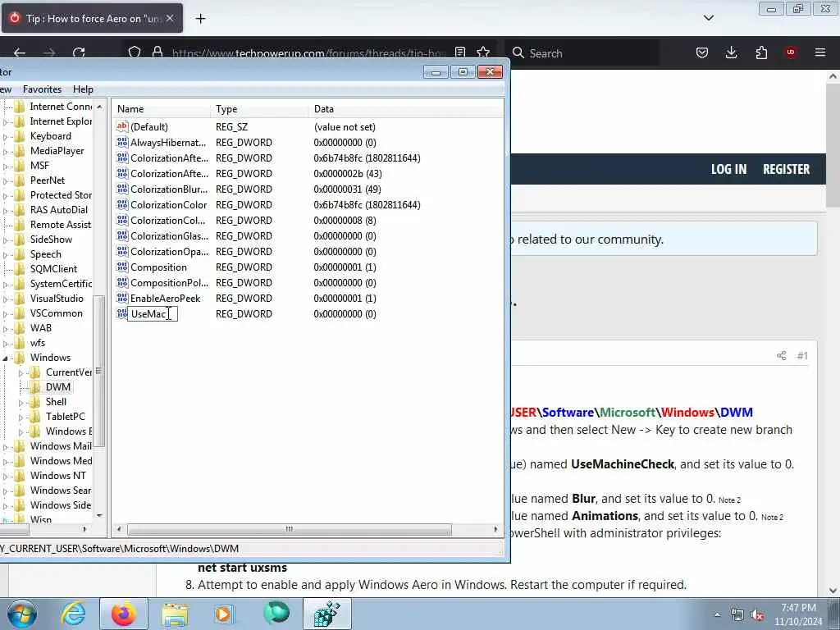Image resolution: width=840 pixels, height=630 pixels.
Task: Click the Firefox URL address bar
Action: pos(309,53)
